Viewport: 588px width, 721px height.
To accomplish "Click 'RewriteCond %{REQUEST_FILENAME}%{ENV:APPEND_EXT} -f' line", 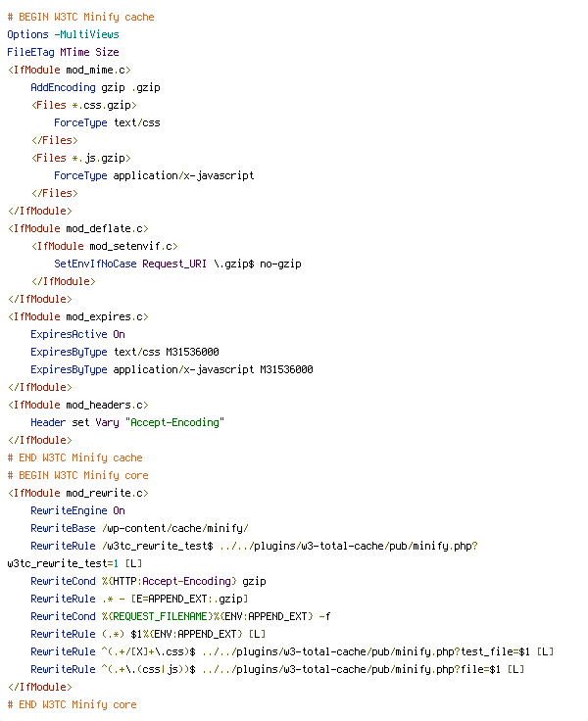I will point(180,616).
